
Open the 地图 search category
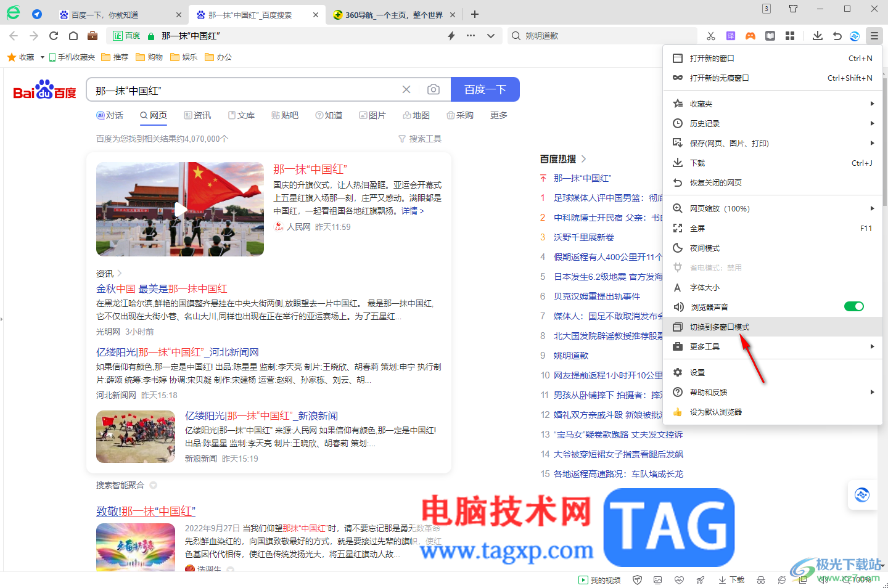[416, 115]
